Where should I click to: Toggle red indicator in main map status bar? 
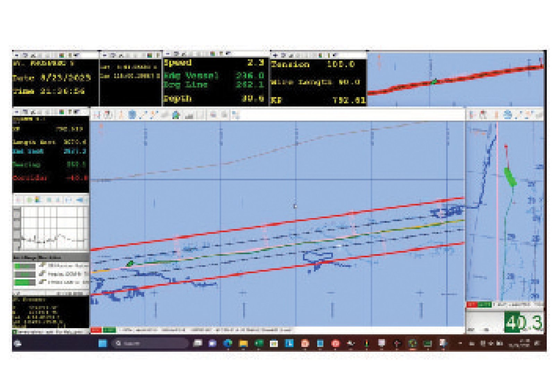pyautogui.click(x=96, y=330)
